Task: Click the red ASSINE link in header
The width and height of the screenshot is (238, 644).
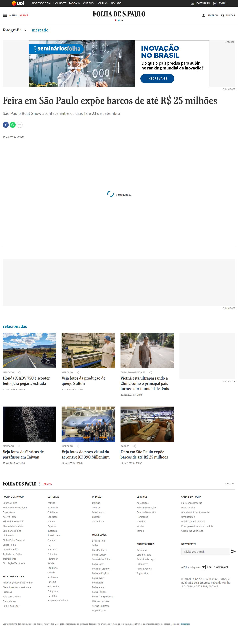Action: coord(24,15)
